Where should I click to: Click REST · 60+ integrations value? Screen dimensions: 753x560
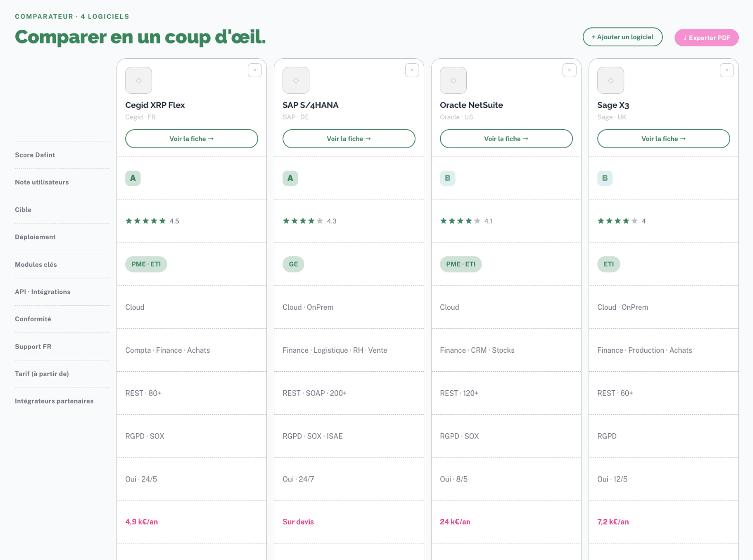(x=615, y=394)
